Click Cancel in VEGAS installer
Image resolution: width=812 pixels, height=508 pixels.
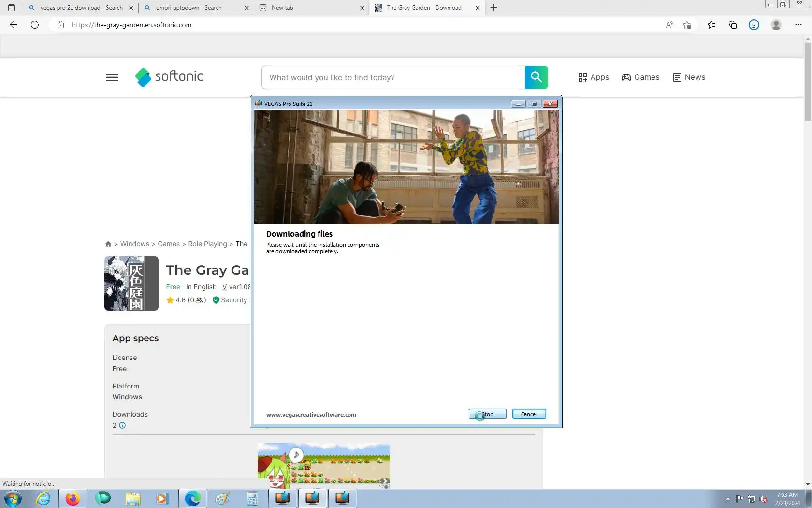(x=529, y=414)
